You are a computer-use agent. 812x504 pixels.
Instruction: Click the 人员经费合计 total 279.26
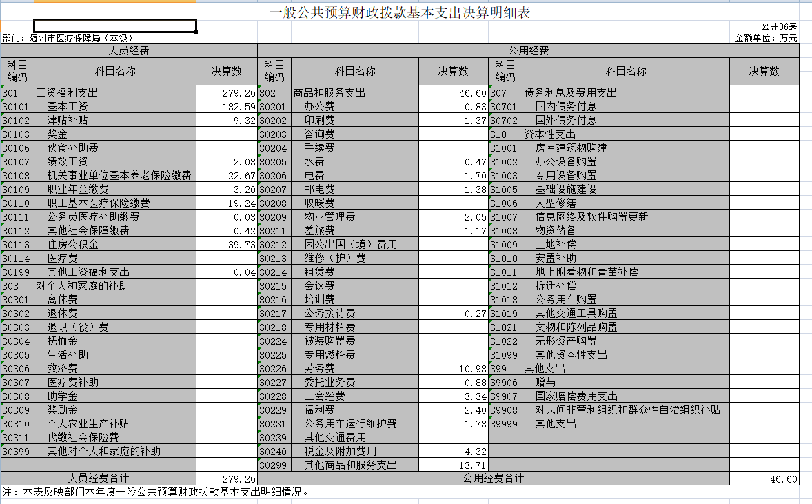point(227,478)
